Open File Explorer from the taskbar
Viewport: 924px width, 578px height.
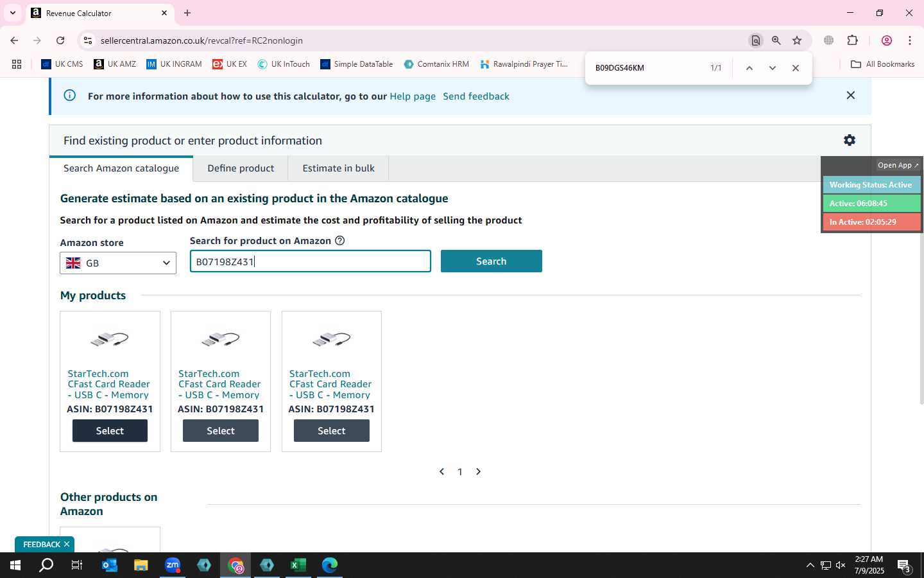pyautogui.click(x=141, y=565)
